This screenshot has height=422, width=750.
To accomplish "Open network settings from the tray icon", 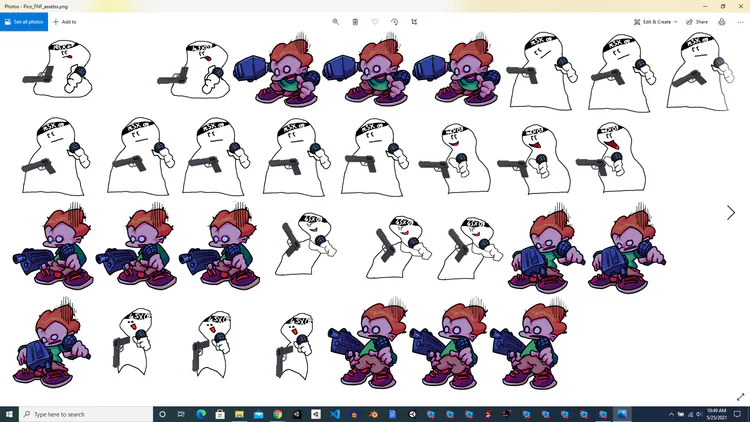I will click(690, 414).
